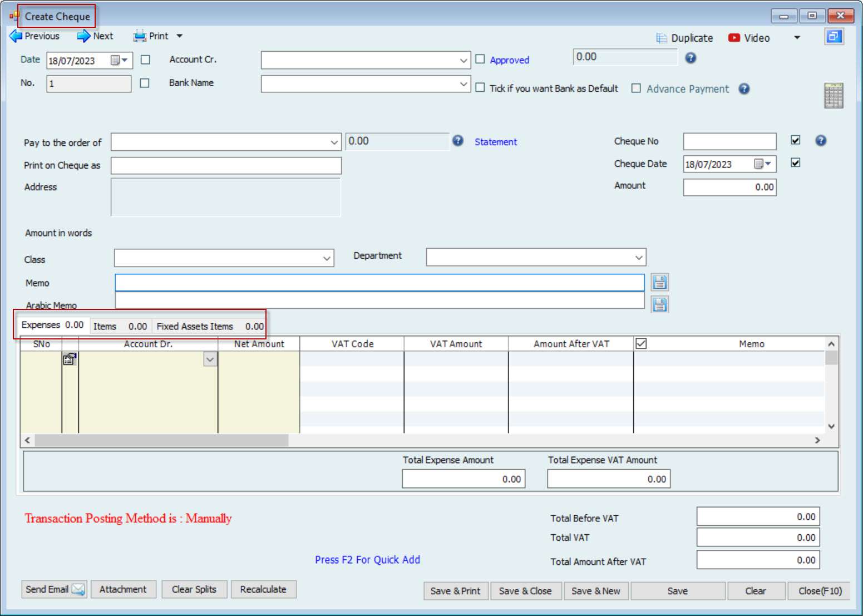Open the Pay to the order of dropdown
This screenshot has width=863, height=616.
(334, 142)
